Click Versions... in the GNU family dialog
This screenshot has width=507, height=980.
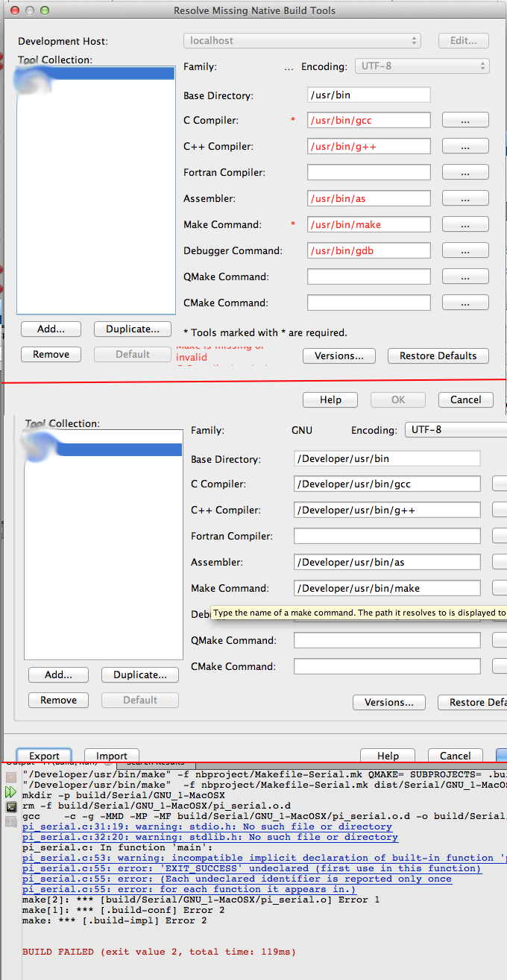pos(389,702)
